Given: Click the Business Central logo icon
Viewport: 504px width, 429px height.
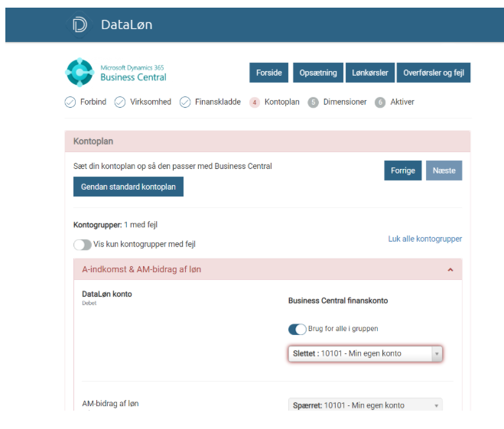Looking at the screenshot, I should click(80, 73).
